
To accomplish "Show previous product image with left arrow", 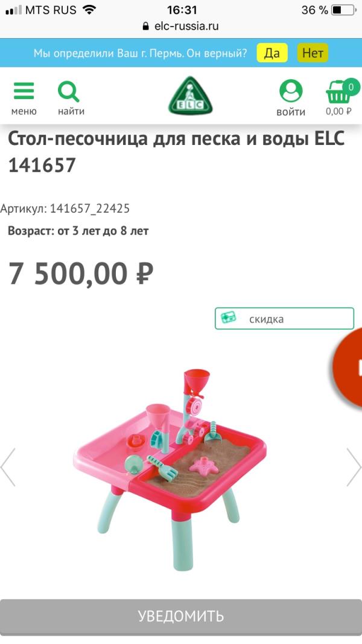I will pyautogui.click(x=8, y=467).
